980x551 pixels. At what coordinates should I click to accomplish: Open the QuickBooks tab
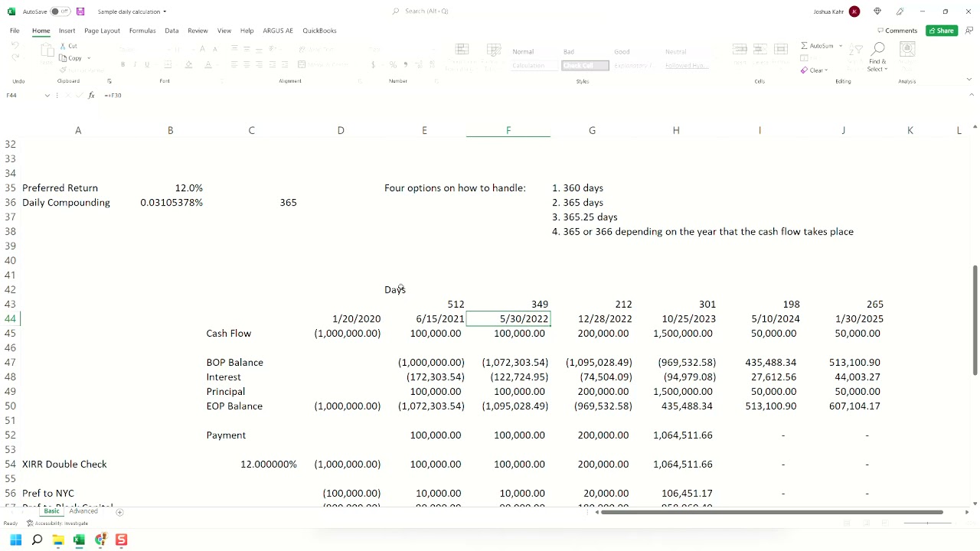[x=319, y=31]
